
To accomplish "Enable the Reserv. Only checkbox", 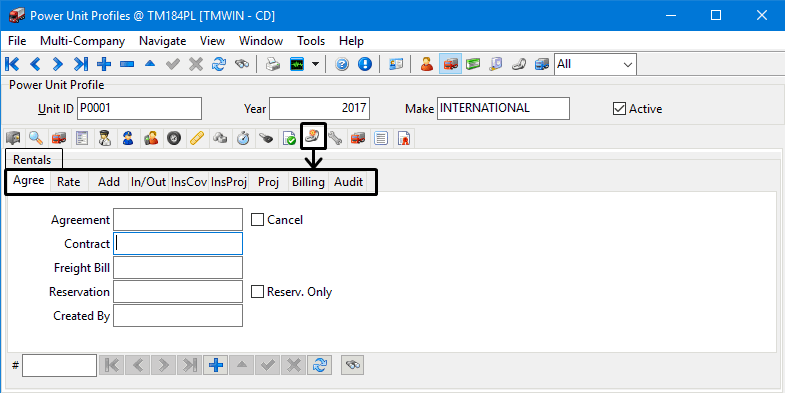I will [257, 292].
